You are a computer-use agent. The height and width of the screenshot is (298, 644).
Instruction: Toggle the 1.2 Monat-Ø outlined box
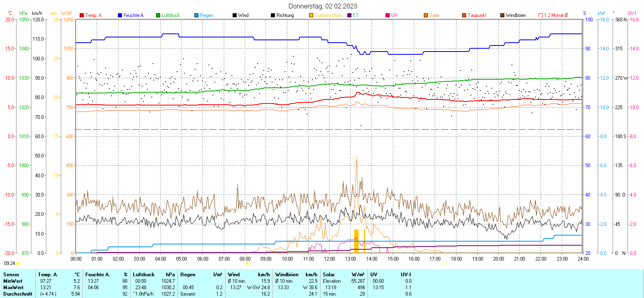coord(541,15)
